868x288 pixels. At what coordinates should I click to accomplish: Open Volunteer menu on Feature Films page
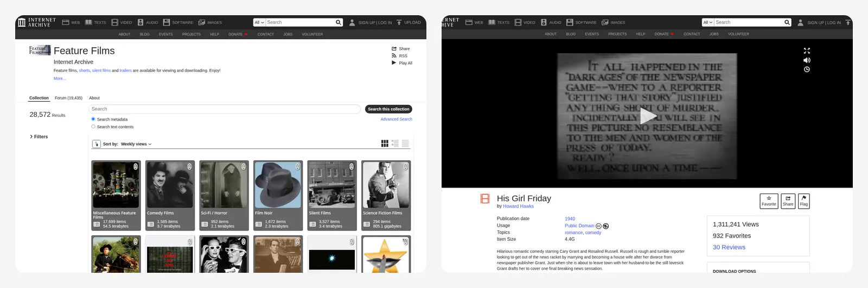tap(312, 34)
